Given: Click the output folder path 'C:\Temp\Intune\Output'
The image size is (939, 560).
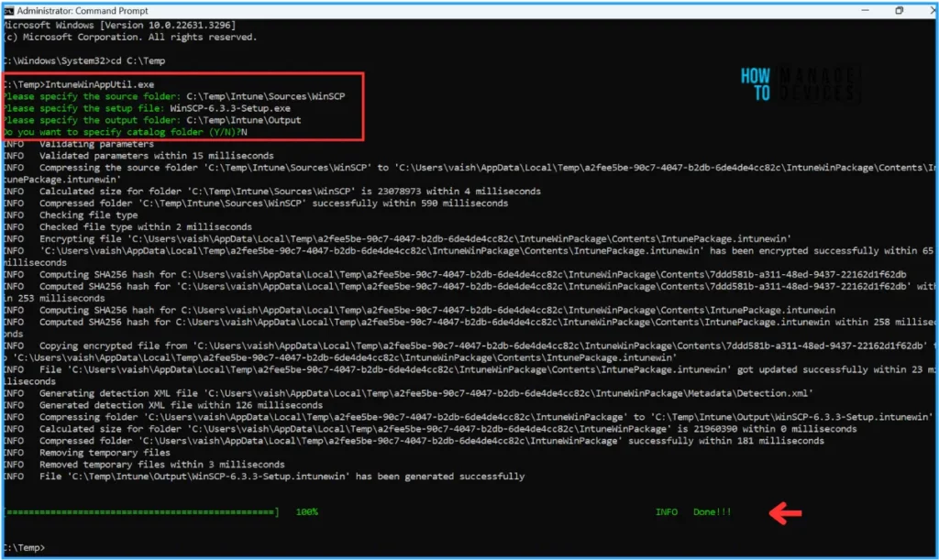Looking at the screenshot, I should pos(244,120).
